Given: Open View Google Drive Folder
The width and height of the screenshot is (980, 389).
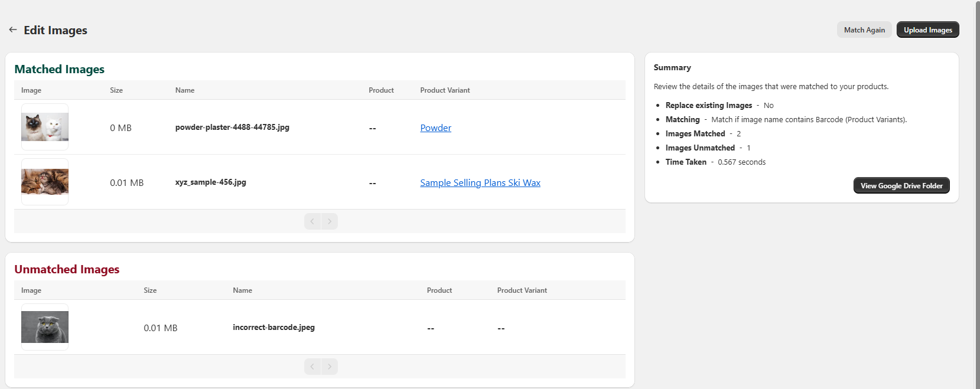Looking at the screenshot, I should (901, 185).
